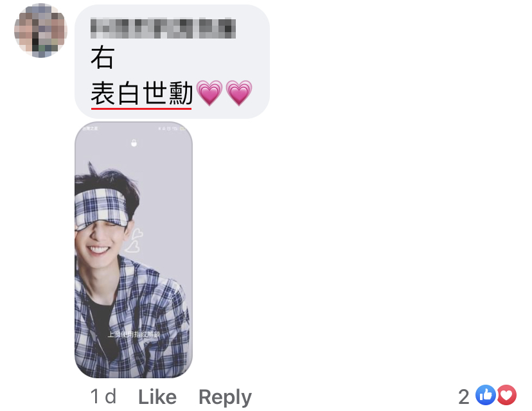The width and height of the screenshot is (532, 411).
Task: Click the character 右 in the comment
Action: (x=102, y=58)
